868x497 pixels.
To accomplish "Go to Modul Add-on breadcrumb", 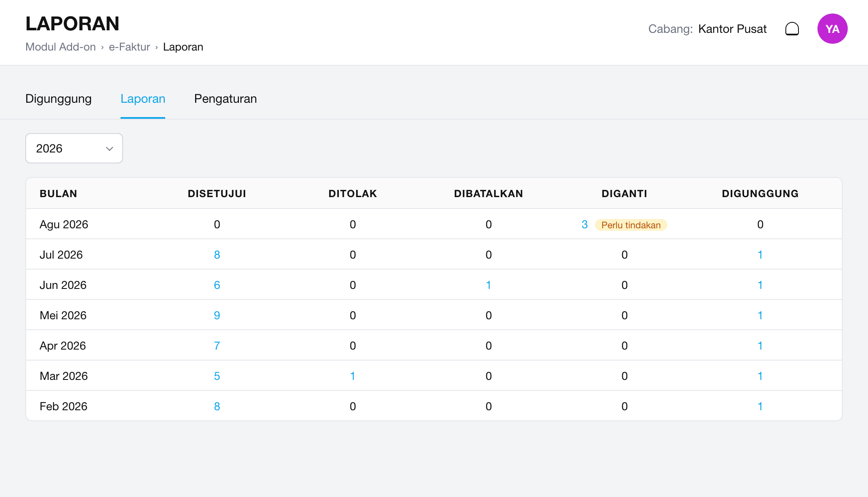I will pos(61,47).
